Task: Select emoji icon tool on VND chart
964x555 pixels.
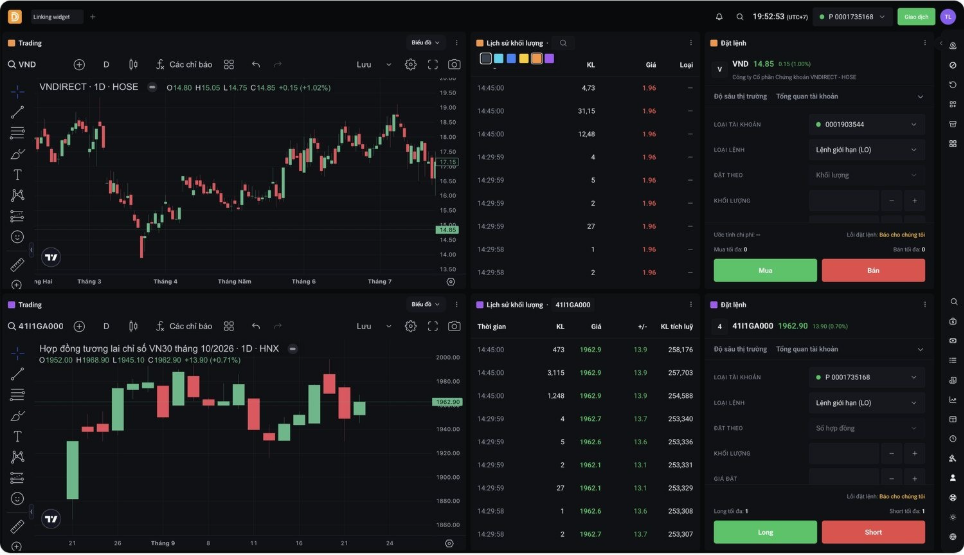Action: pos(17,237)
